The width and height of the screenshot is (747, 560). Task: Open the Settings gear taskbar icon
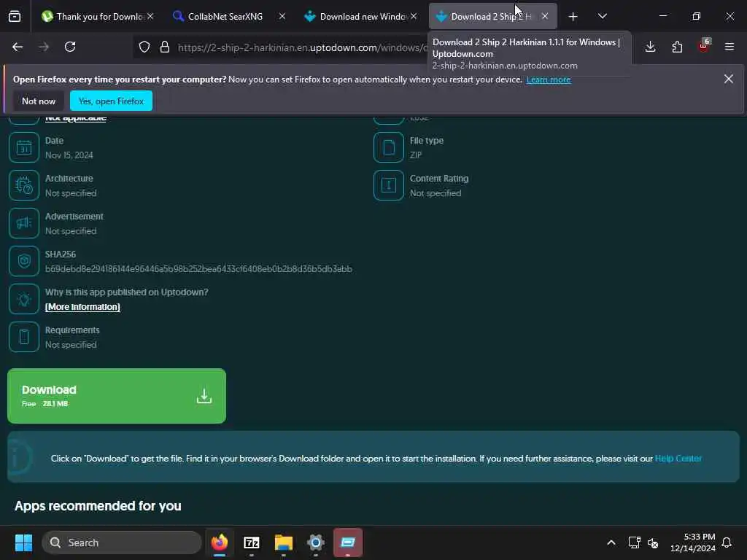pos(315,542)
